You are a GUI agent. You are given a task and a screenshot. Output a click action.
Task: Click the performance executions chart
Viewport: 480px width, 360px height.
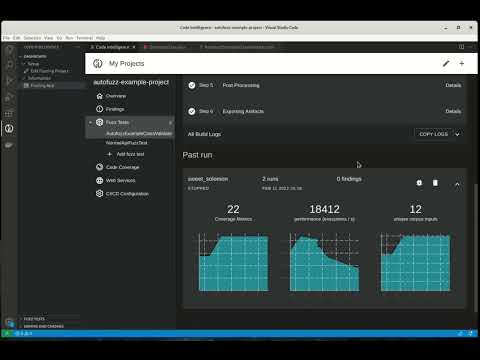click(324, 262)
